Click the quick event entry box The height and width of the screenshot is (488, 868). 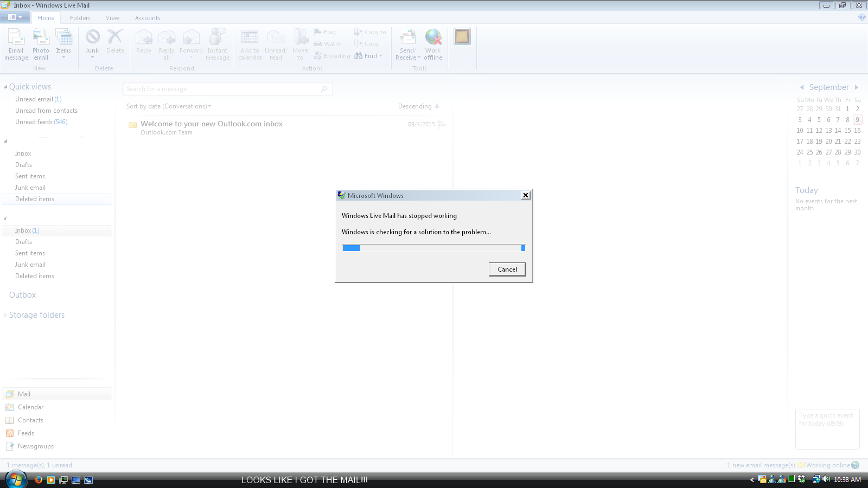827,429
